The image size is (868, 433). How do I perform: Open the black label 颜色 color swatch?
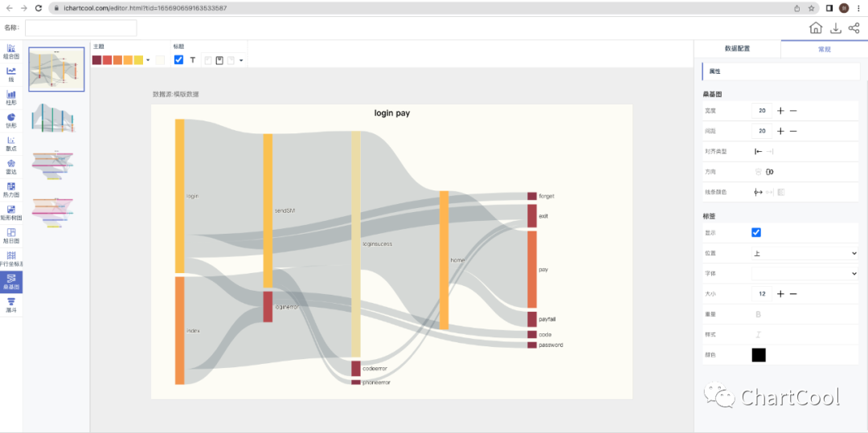click(x=759, y=355)
